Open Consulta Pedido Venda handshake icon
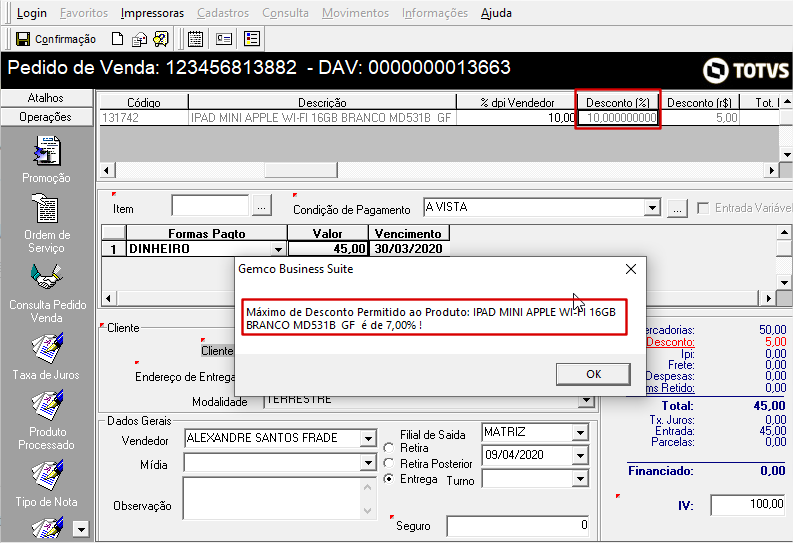793x543 pixels. [47, 277]
